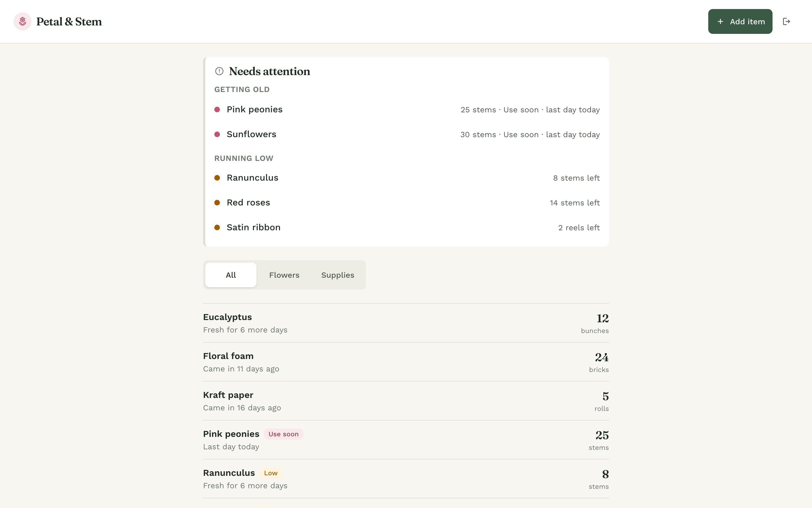The width and height of the screenshot is (812, 508).
Task: Open Ranunculus in the Running low list
Action: point(407,178)
